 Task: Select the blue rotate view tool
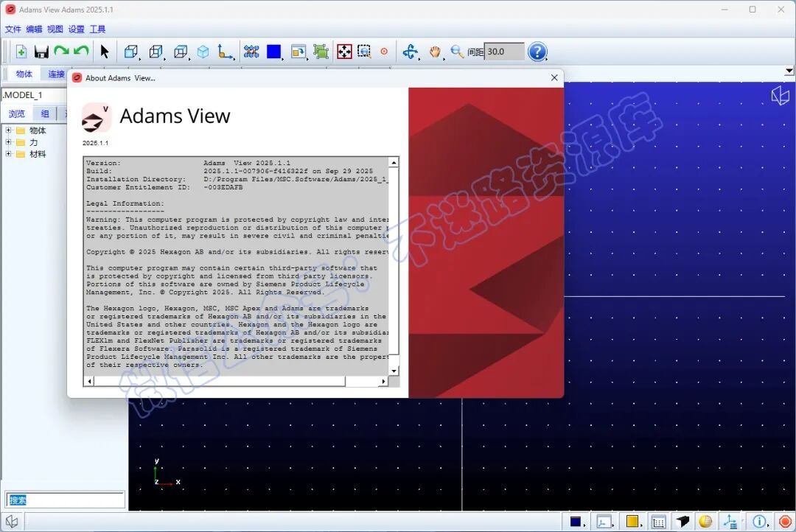pyautogui.click(x=411, y=52)
